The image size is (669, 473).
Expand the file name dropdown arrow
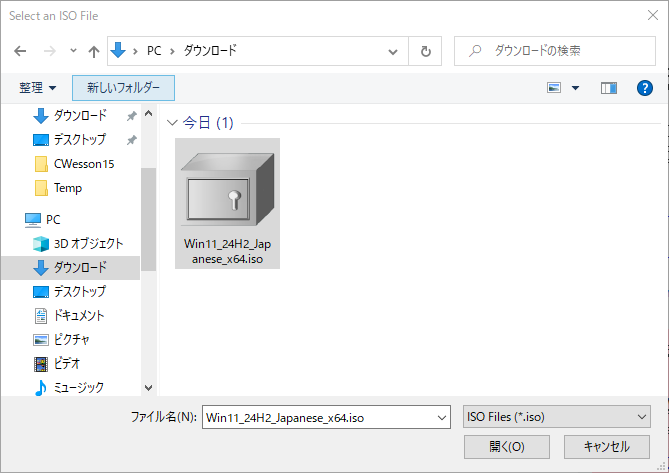point(442,418)
